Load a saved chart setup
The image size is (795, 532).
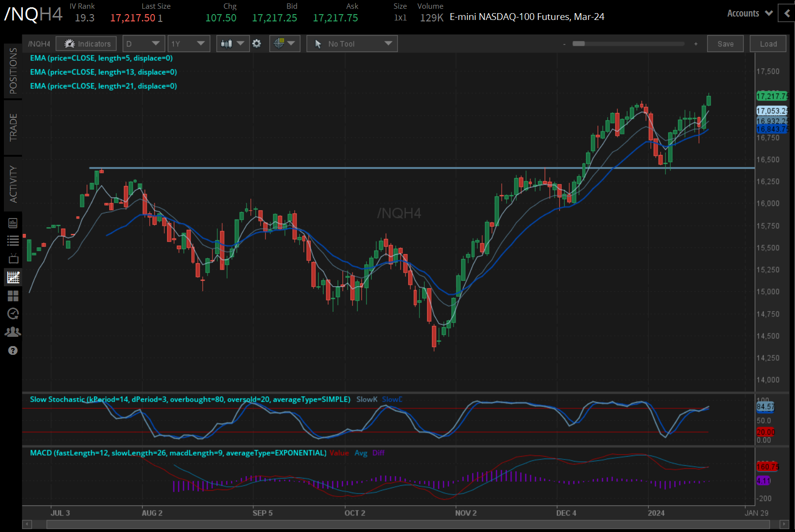pyautogui.click(x=768, y=44)
